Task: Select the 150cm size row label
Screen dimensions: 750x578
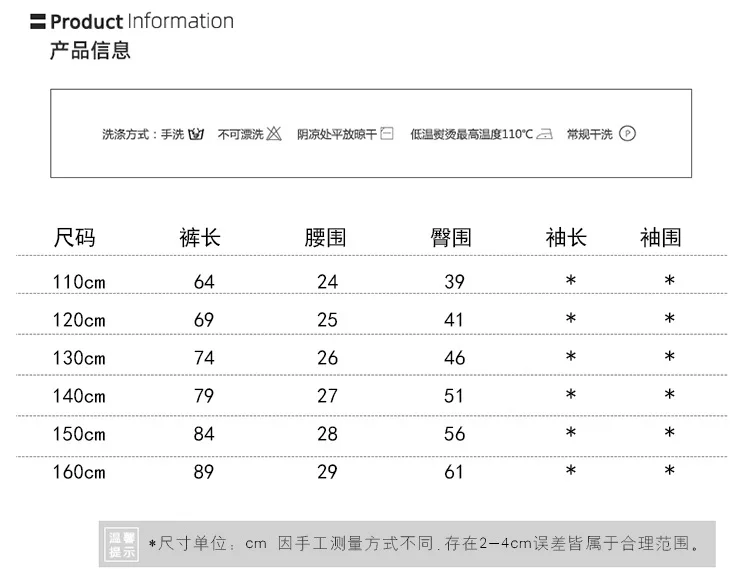Action: point(79,434)
